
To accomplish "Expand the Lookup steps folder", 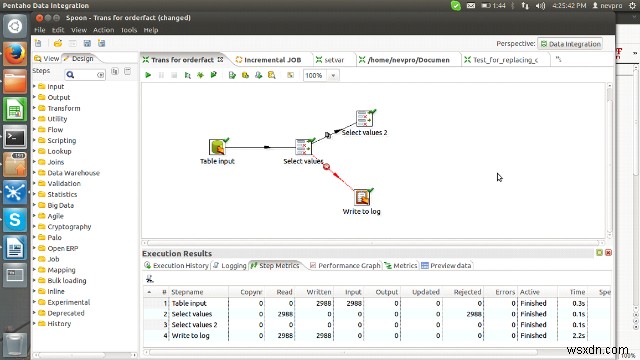I will tap(34, 151).
